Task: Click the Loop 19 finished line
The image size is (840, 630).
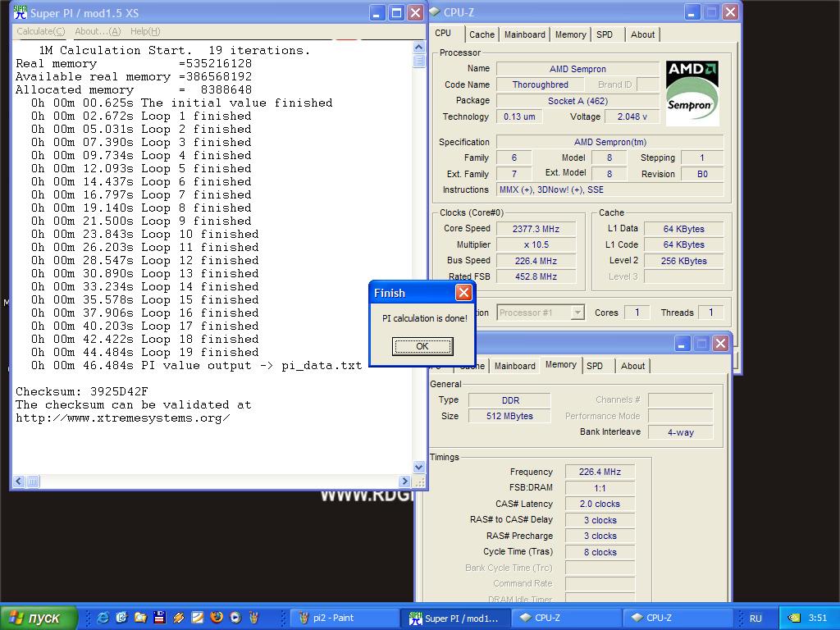Action: (x=144, y=352)
